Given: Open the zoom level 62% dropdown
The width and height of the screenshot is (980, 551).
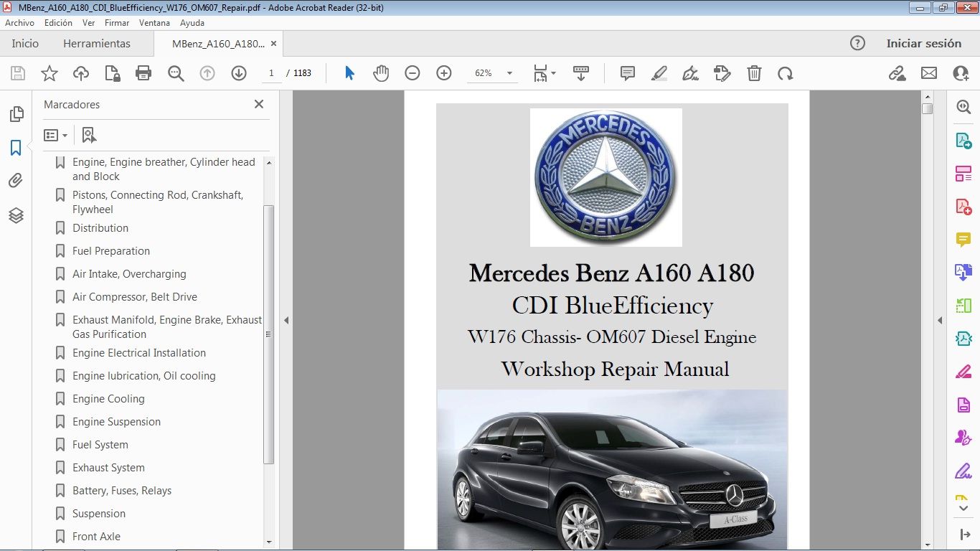Looking at the screenshot, I should [509, 73].
